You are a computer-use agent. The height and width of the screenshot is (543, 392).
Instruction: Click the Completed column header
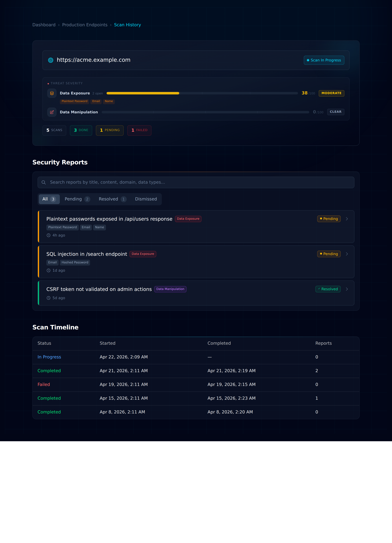[219, 343]
